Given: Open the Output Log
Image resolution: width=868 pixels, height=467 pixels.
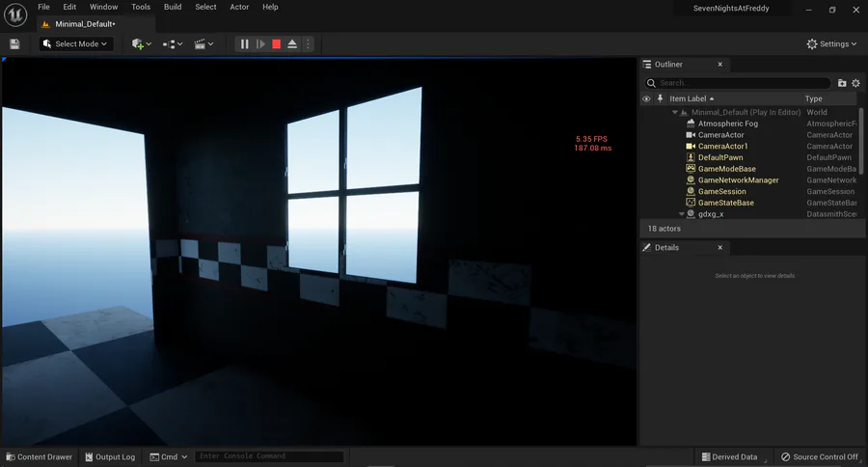Looking at the screenshot, I should [x=110, y=457].
